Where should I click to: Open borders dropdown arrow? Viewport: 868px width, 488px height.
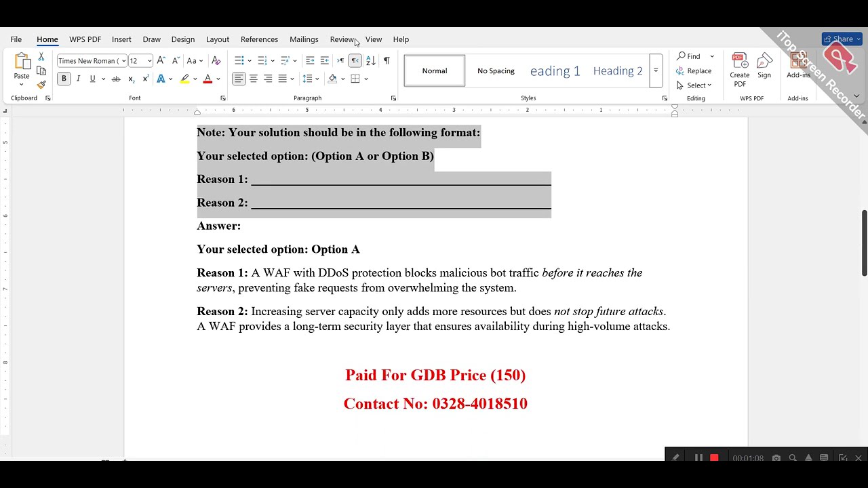366,79
